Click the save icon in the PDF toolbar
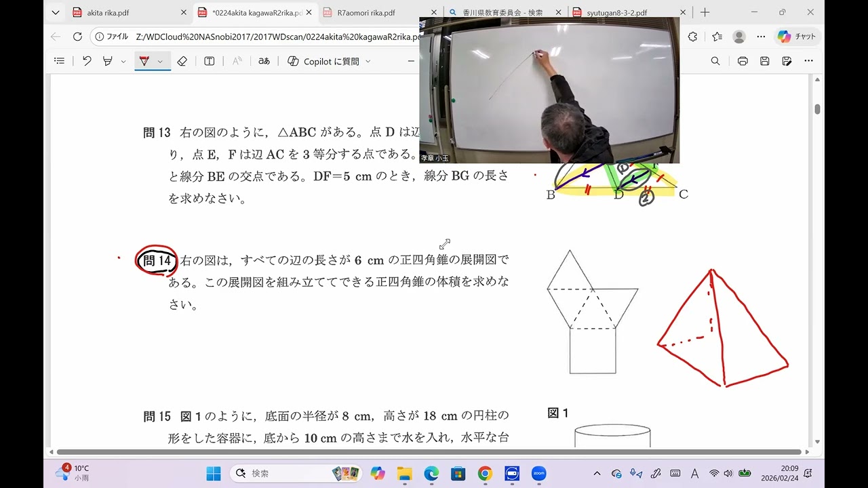Viewport: 868px width, 488px height. click(765, 61)
